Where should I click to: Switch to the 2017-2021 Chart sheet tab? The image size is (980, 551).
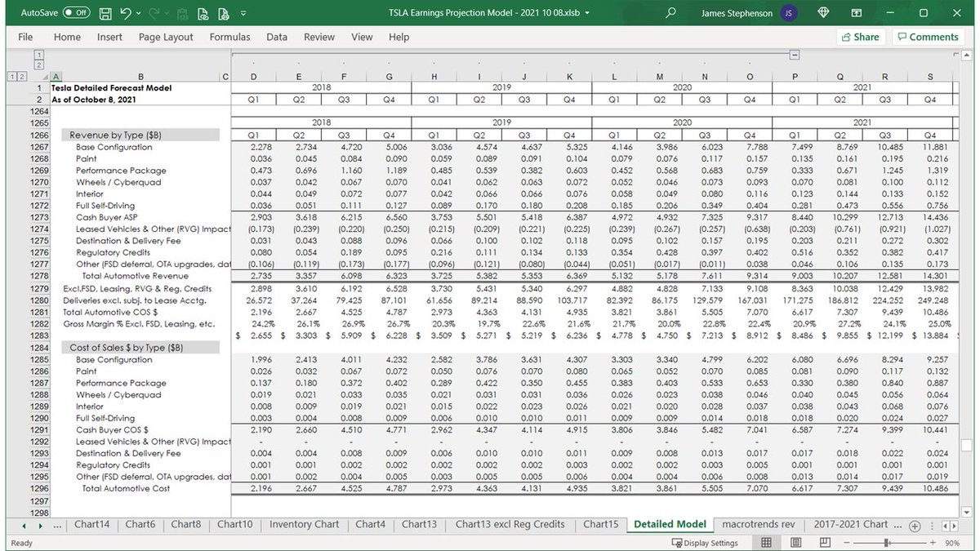[x=850, y=525]
